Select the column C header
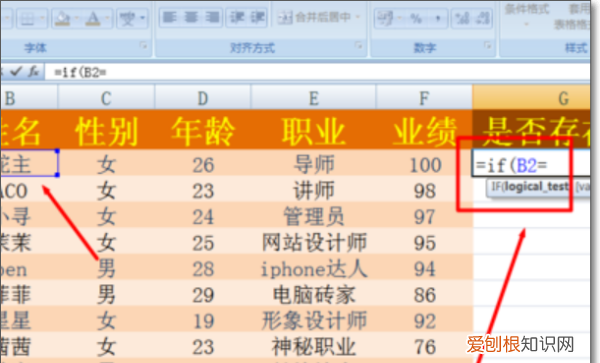The height and width of the screenshot is (363, 600). click(106, 98)
